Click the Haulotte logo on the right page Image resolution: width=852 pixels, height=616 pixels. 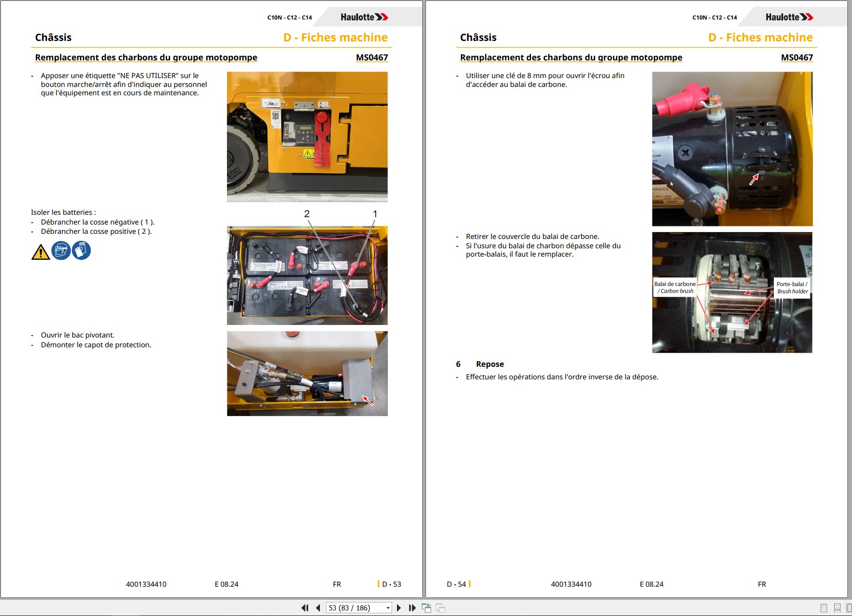(x=789, y=17)
